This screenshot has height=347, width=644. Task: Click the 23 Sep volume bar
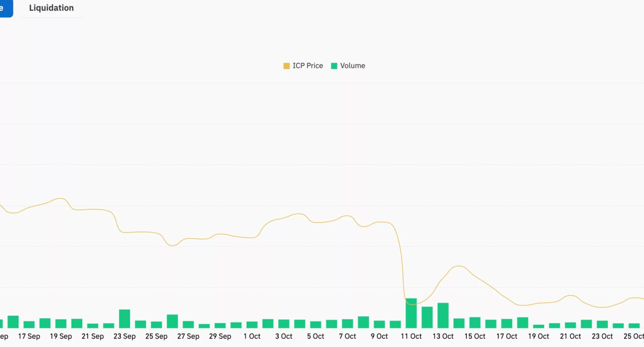[124, 319]
